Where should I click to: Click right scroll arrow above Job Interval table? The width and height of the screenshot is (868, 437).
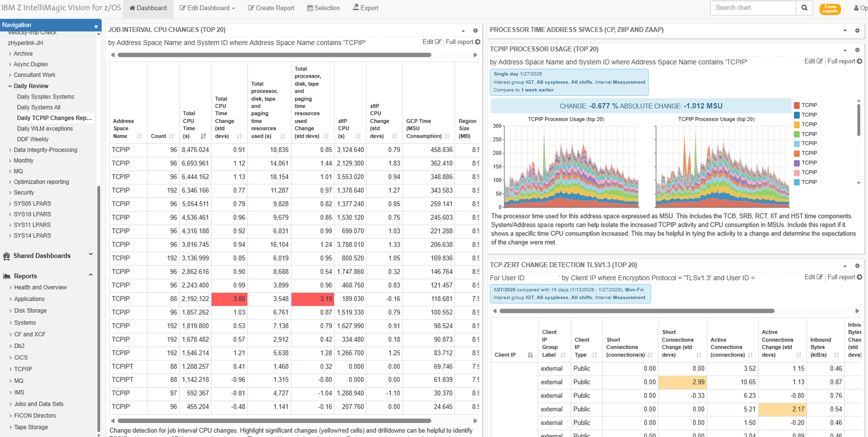coord(475,55)
